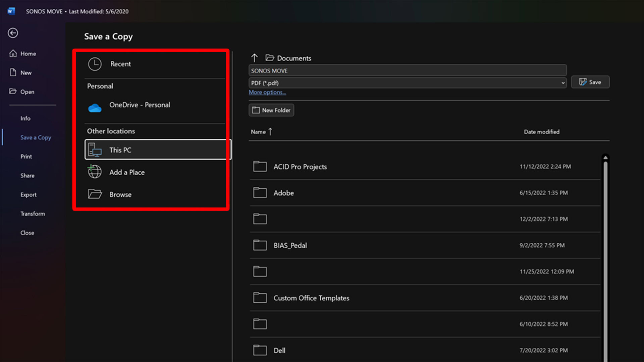
Task: Click the Browse folder icon
Action: click(95, 194)
